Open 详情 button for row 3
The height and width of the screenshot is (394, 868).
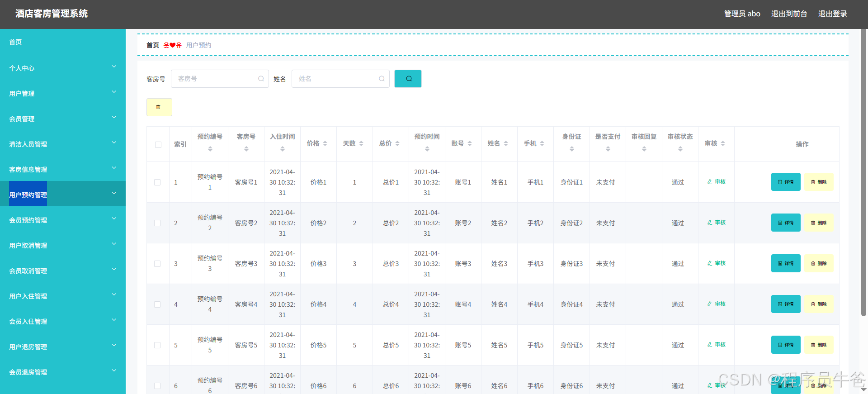pos(786,263)
